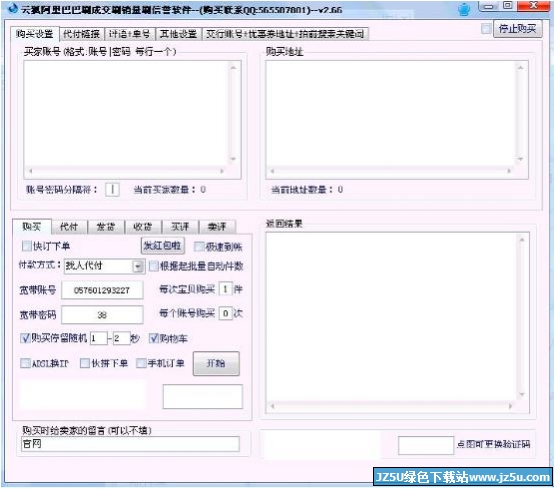The width and height of the screenshot is (556, 489).
Task: Click the 返回结果 horizontal scrollbar left arrow
Action: (273, 406)
